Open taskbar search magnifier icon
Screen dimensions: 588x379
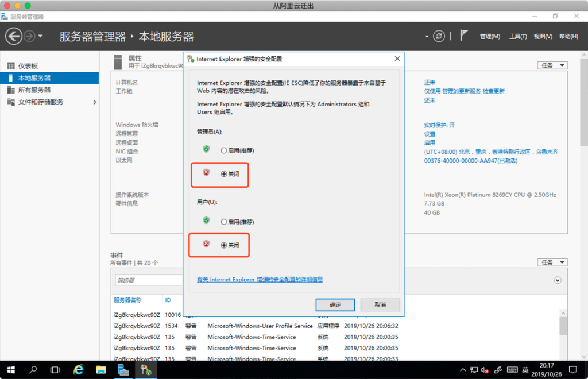click(x=33, y=370)
